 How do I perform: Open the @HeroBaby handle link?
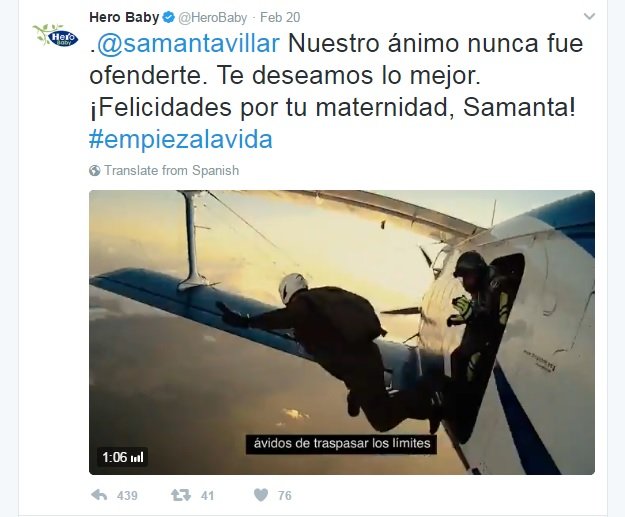(x=212, y=18)
